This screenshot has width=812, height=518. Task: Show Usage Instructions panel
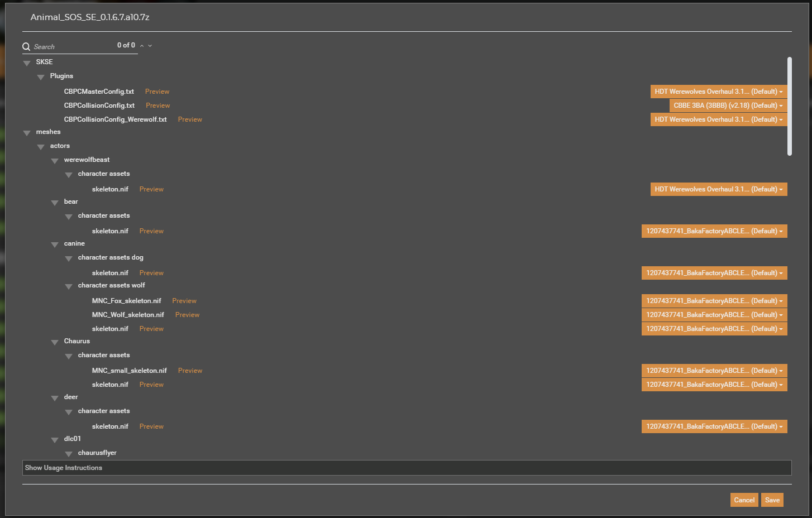coord(407,468)
